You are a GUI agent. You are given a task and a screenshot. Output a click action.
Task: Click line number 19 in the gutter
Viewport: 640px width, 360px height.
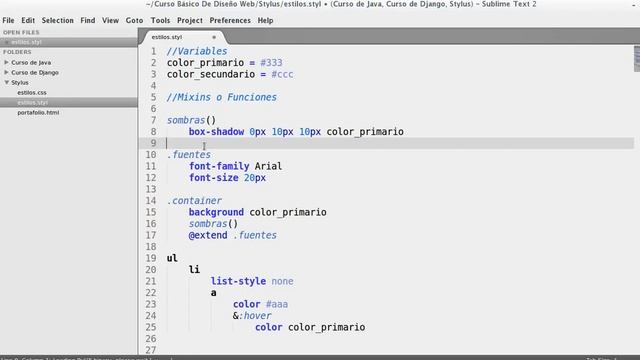(x=151, y=258)
